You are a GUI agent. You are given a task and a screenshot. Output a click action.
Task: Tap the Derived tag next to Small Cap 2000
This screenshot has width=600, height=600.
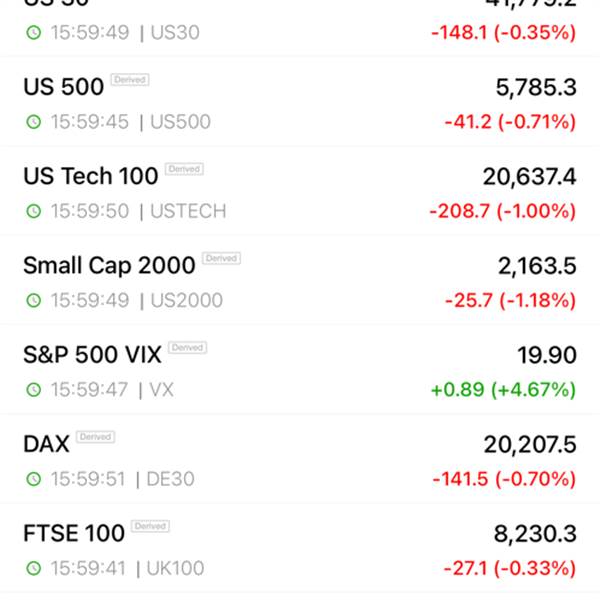221,258
